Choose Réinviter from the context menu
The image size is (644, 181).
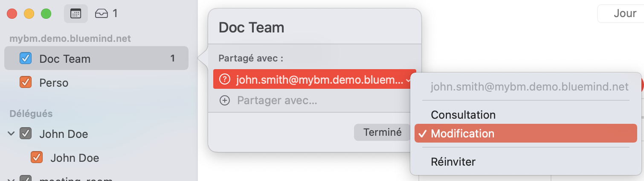[x=453, y=162]
